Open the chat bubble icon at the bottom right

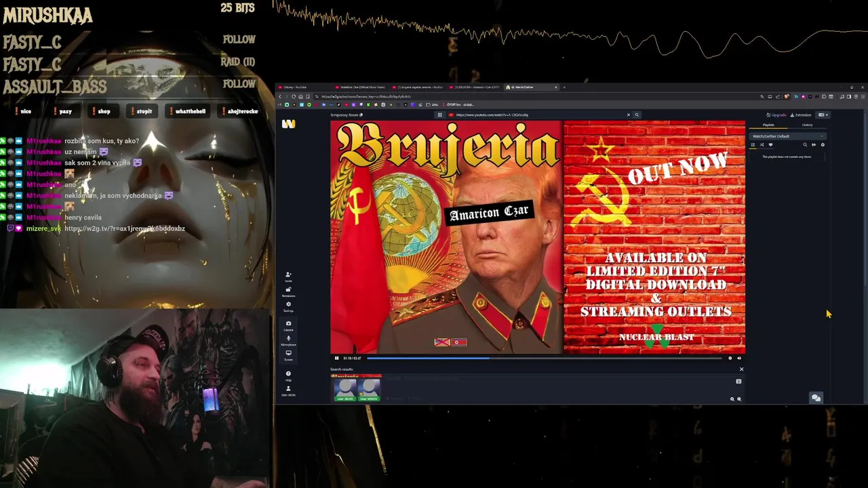pyautogui.click(x=816, y=398)
